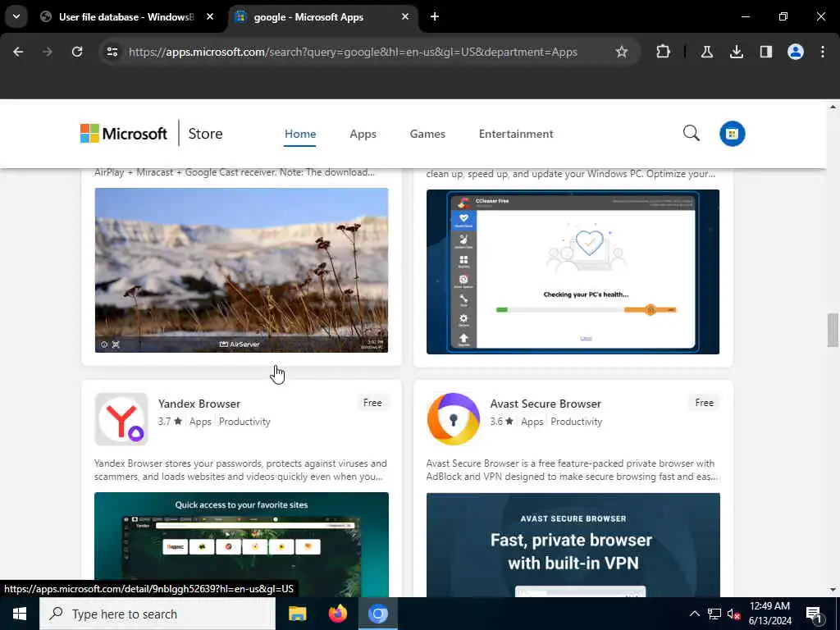Select the Entertainment navigation tab

pyautogui.click(x=516, y=134)
